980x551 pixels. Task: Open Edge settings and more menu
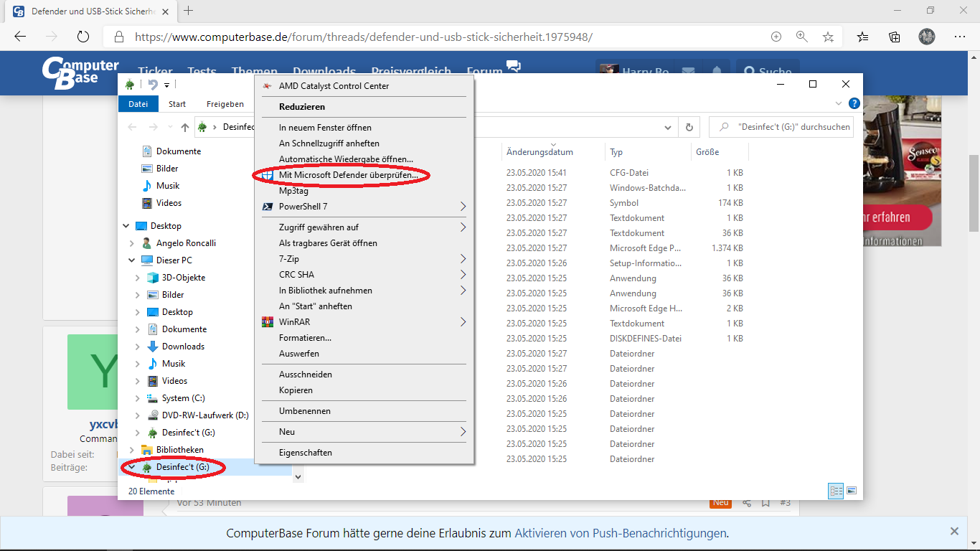[x=960, y=37]
